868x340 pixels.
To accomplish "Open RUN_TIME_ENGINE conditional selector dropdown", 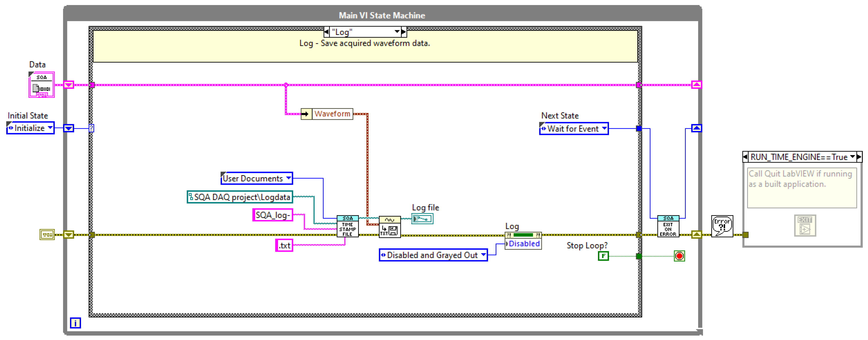I will point(852,157).
